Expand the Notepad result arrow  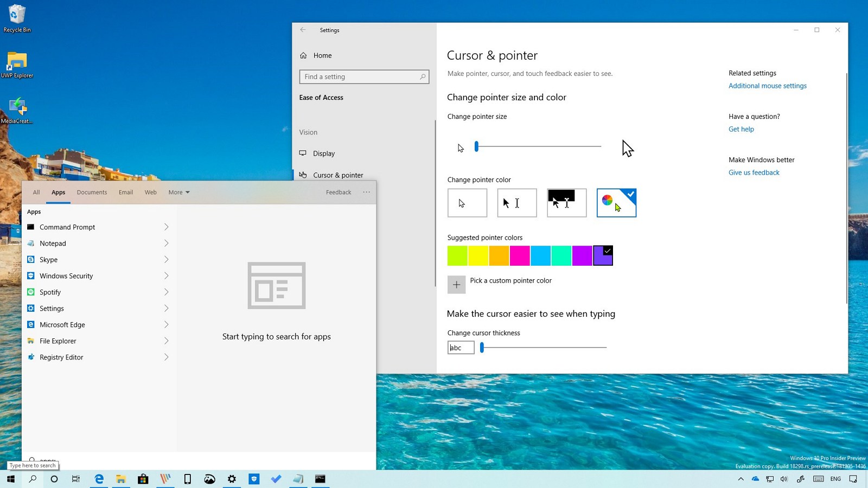[167, 243]
